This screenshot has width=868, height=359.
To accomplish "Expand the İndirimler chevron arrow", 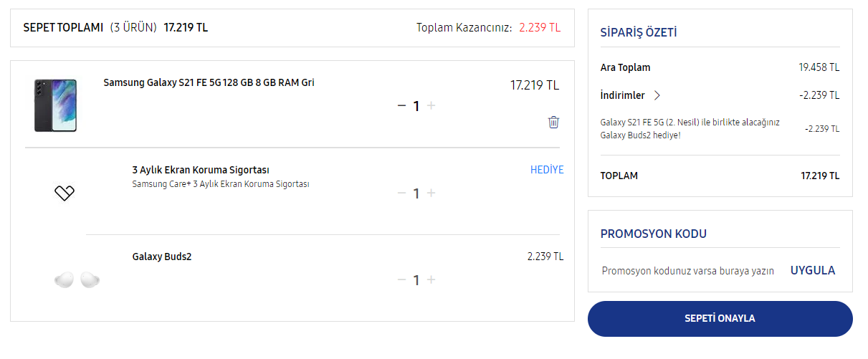I will coord(657,95).
